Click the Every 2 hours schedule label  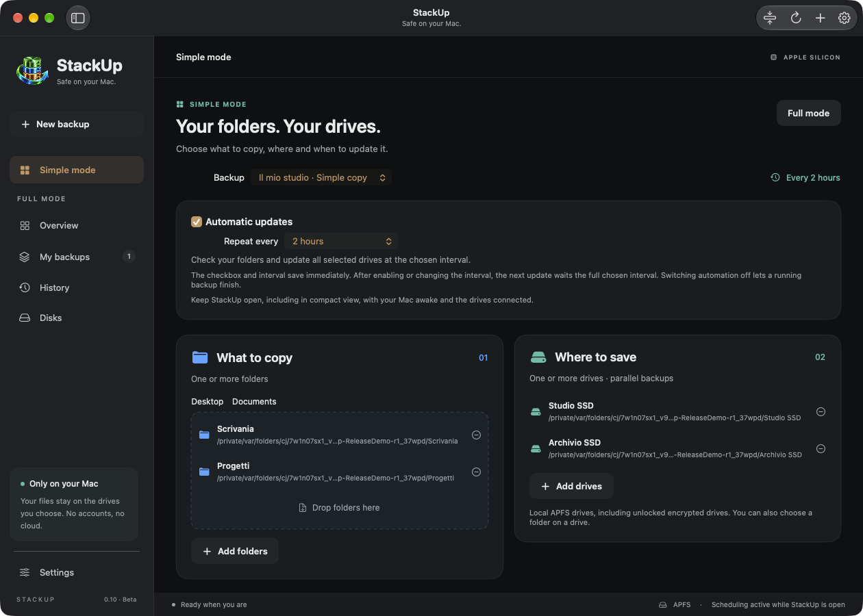coord(813,177)
